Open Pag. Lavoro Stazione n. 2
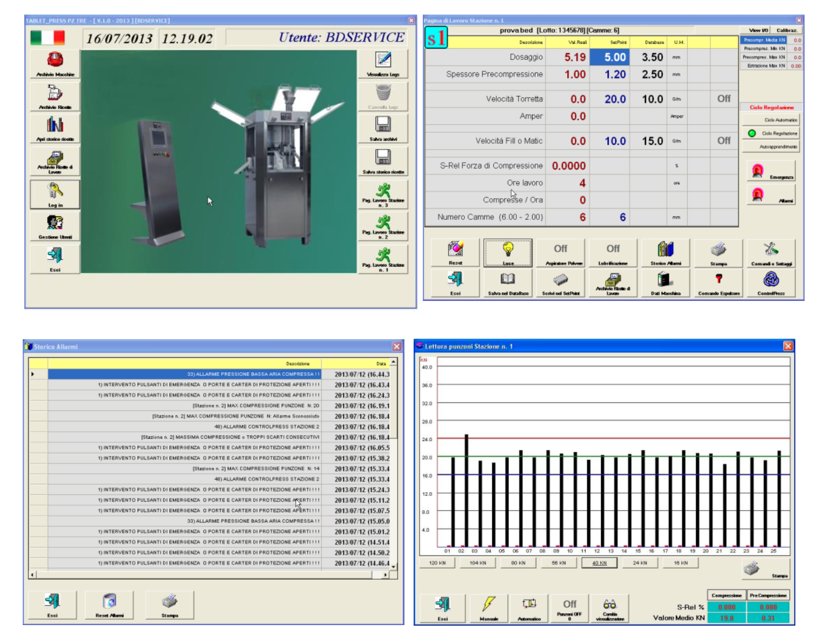The height and width of the screenshot is (644, 824). [x=383, y=226]
